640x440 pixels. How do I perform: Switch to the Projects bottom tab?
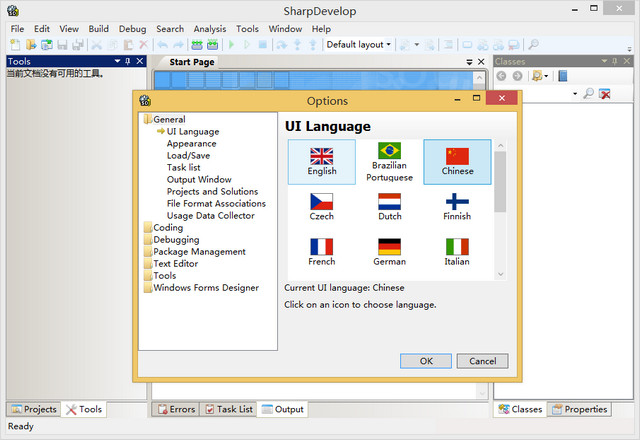[x=34, y=409]
